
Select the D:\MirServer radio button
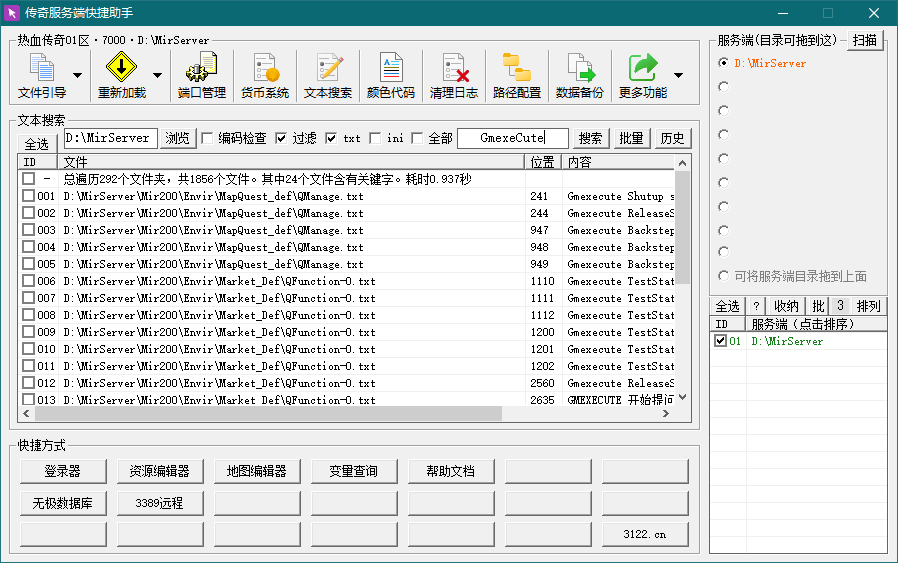click(723, 63)
